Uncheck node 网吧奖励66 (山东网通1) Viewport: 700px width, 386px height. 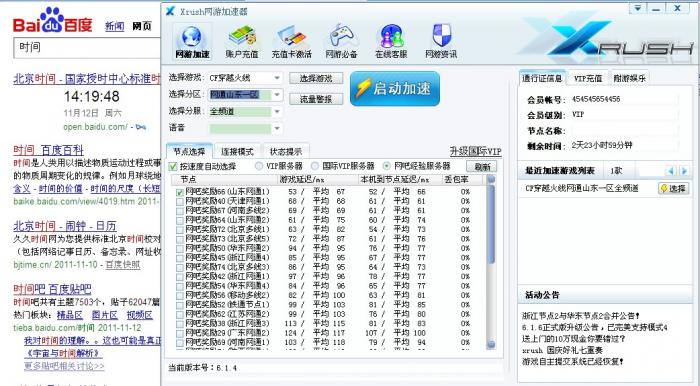[x=180, y=192]
